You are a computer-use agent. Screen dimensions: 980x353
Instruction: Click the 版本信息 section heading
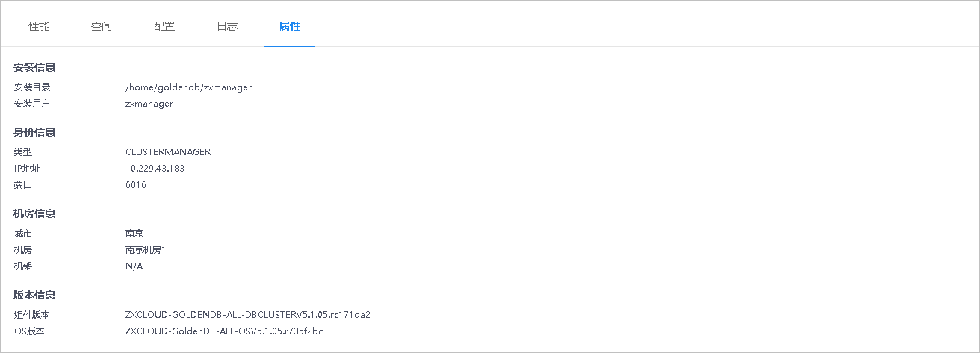point(34,295)
